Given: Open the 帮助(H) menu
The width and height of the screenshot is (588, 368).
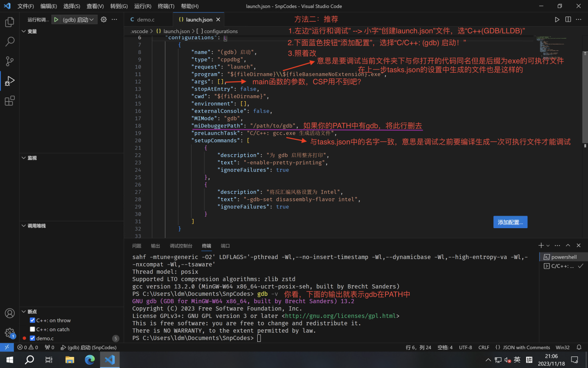Looking at the screenshot, I should pos(190,6).
